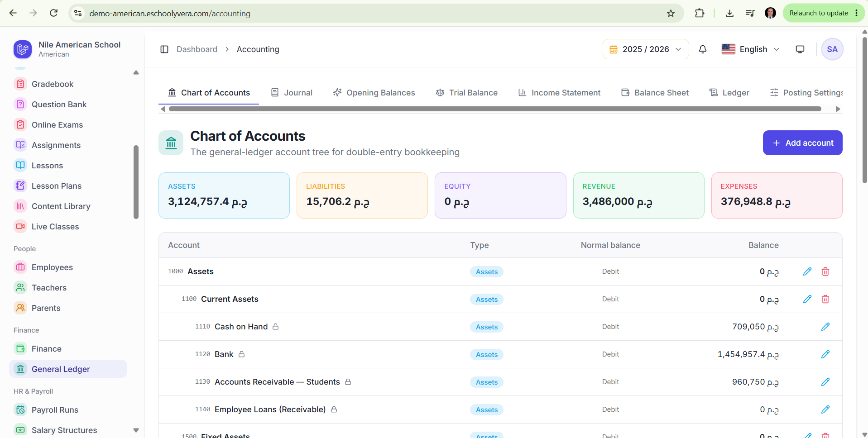The height and width of the screenshot is (438, 868).
Task: Click the ASSETS summary card
Action: 224,195
